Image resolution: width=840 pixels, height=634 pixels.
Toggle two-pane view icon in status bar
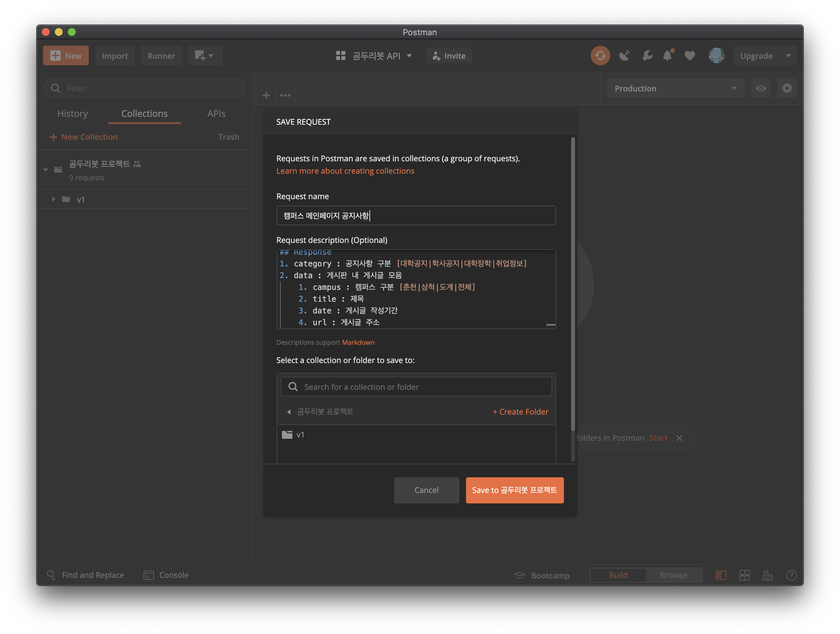point(744,575)
